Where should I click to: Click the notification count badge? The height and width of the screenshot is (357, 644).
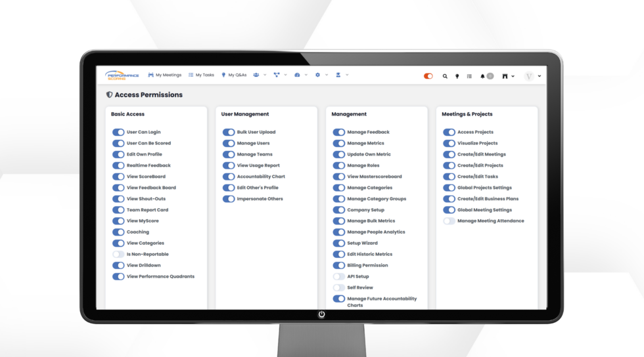pyautogui.click(x=490, y=76)
